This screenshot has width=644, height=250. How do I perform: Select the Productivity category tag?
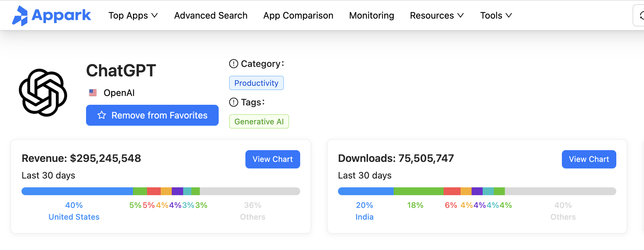pyautogui.click(x=256, y=83)
